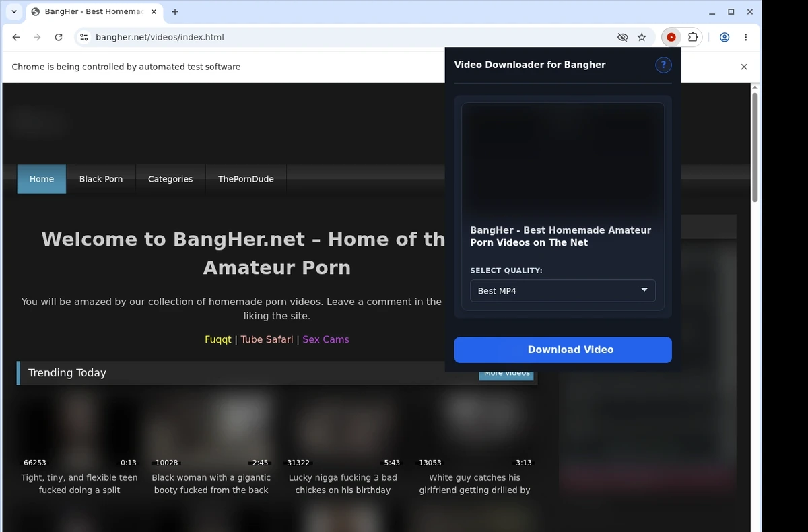
Task: Click the SELECT QUALITY label
Action: [x=506, y=271]
